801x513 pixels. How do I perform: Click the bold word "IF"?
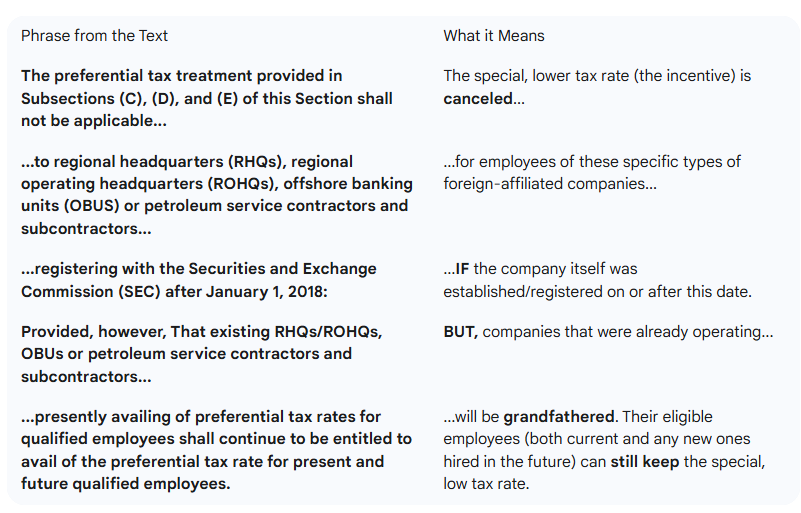click(461, 269)
